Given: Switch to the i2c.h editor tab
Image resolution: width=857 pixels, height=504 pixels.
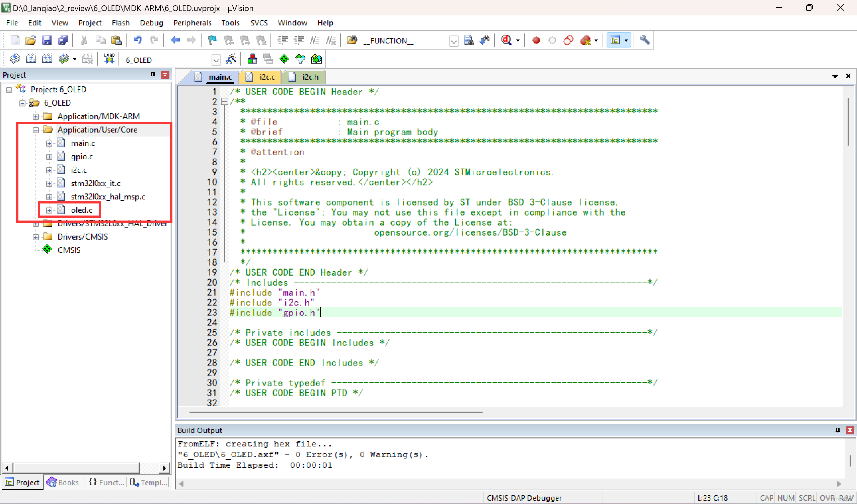Looking at the screenshot, I should click(304, 77).
